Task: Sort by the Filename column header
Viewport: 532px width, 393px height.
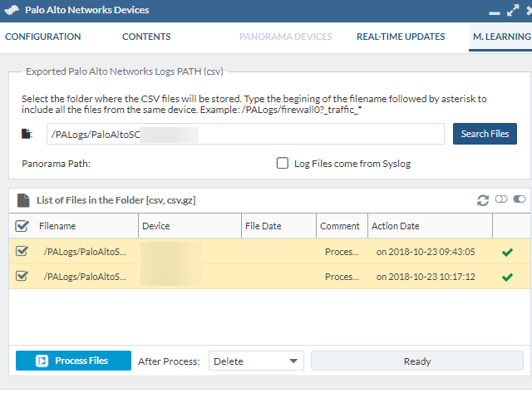Action: (57, 226)
